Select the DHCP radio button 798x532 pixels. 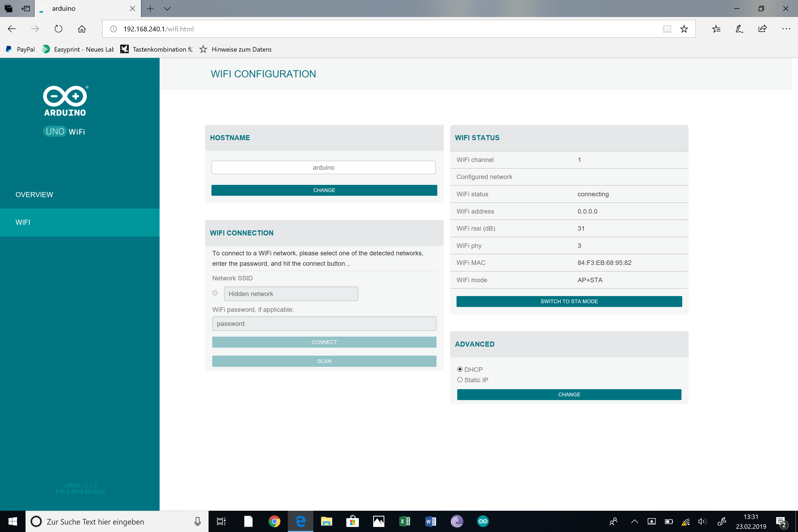[460, 369]
